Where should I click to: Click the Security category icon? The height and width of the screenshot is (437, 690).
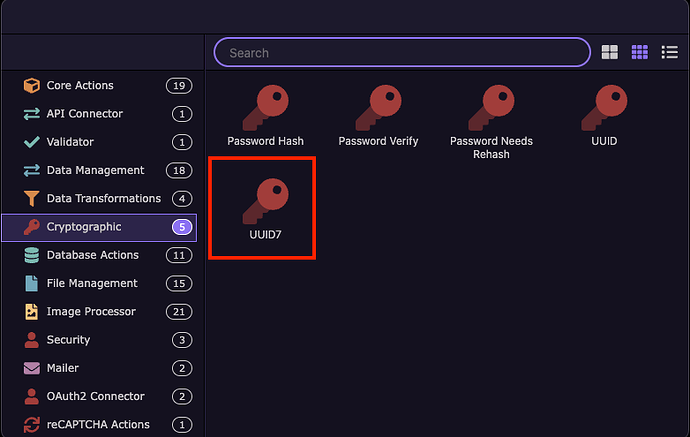(x=31, y=340)
